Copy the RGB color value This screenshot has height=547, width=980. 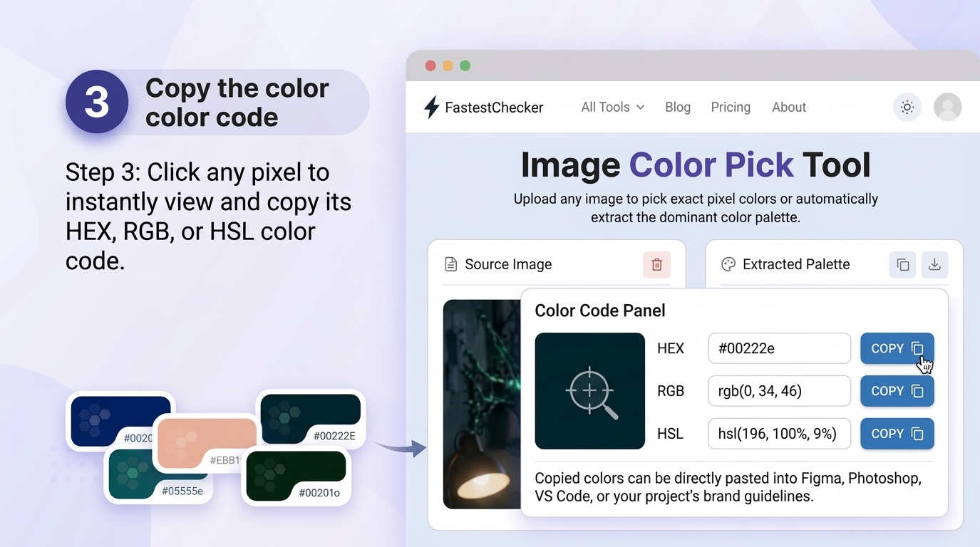[897, 391]
